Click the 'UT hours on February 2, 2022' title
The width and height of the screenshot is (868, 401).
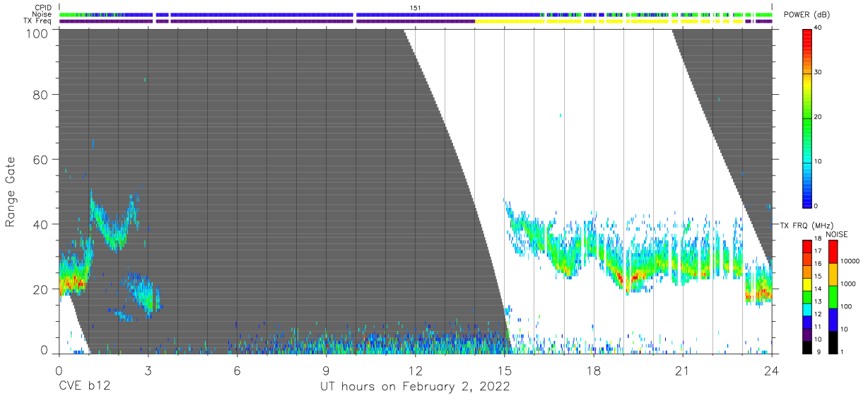click(415, 387)
